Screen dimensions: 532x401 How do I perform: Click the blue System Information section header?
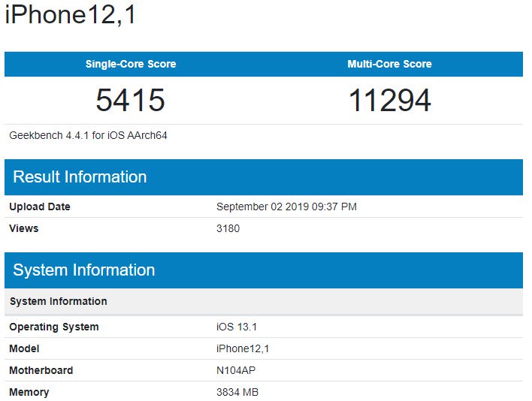84,270
